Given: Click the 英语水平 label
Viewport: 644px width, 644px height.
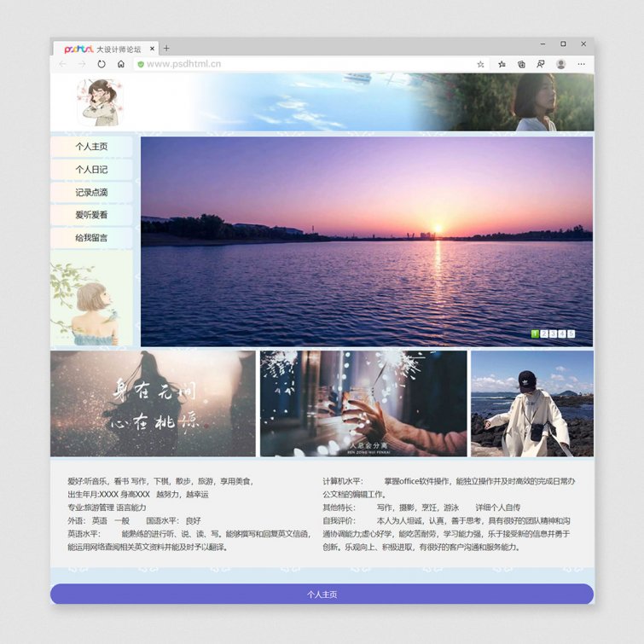Looking at the screenshot, I should pos(84,534).
